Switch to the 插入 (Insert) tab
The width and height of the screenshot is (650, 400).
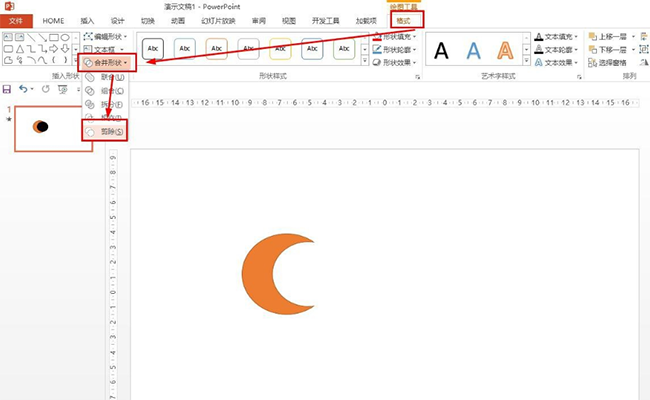pyautogui.click(x=87, y=20)
